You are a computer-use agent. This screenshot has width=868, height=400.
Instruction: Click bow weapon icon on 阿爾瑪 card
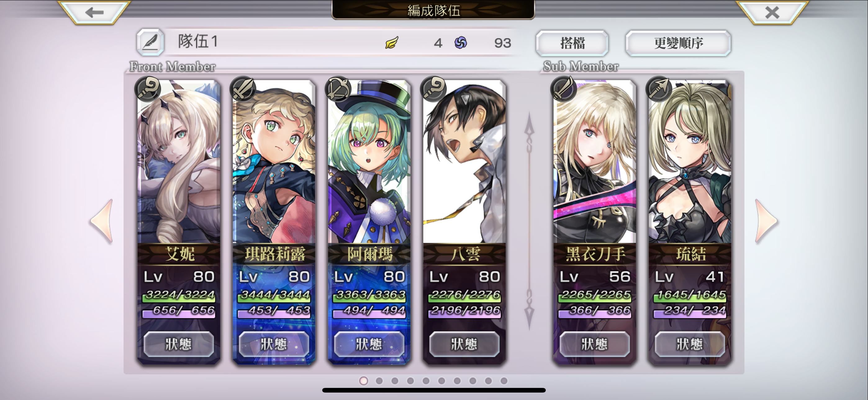point(338,89)
